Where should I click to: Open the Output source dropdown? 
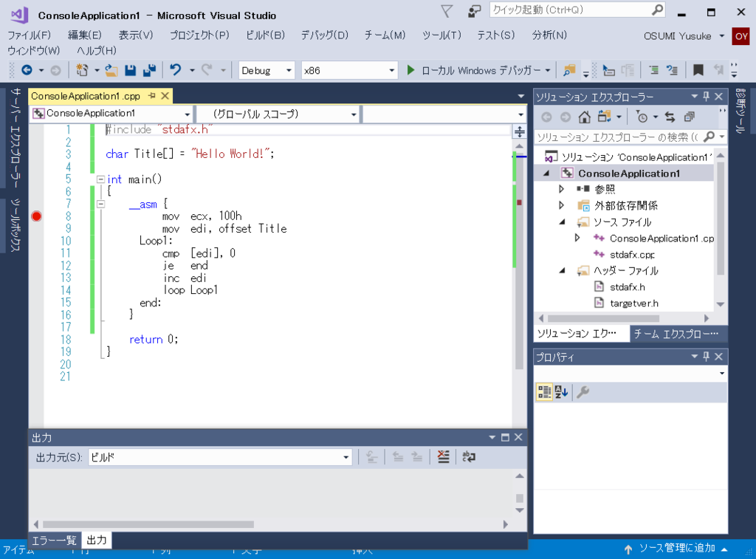pyautogui.click(x=220, y=457)
